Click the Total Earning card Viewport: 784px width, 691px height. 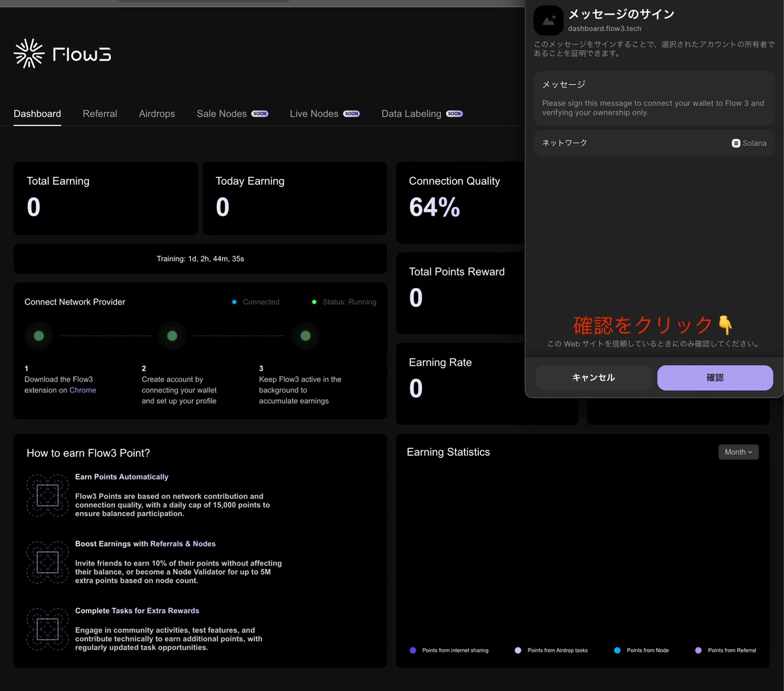tap(106, 198)
